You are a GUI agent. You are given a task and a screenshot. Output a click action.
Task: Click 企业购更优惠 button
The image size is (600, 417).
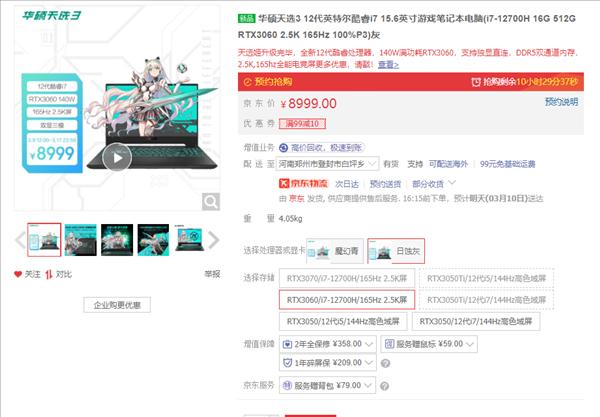[x=117, y=305]
